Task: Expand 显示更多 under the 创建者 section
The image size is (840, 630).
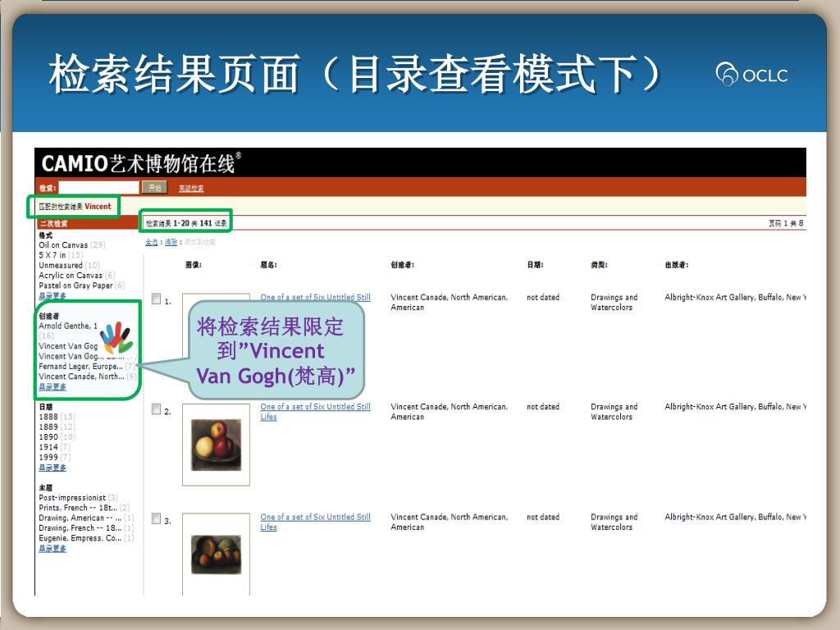Action: tap(52, 387)
